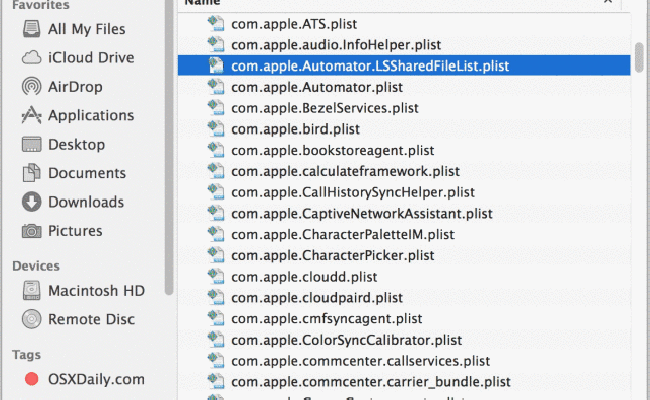
Task: Select com.apple.audio.InfoHelper.plist name
Action: (336, 45)
